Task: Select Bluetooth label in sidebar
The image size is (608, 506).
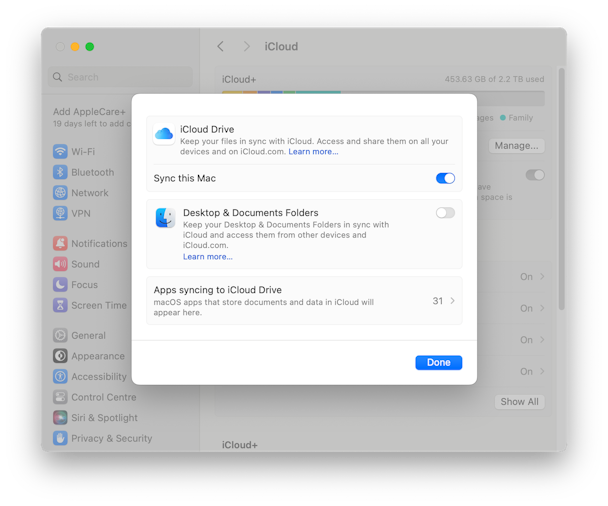Action: 93,172
